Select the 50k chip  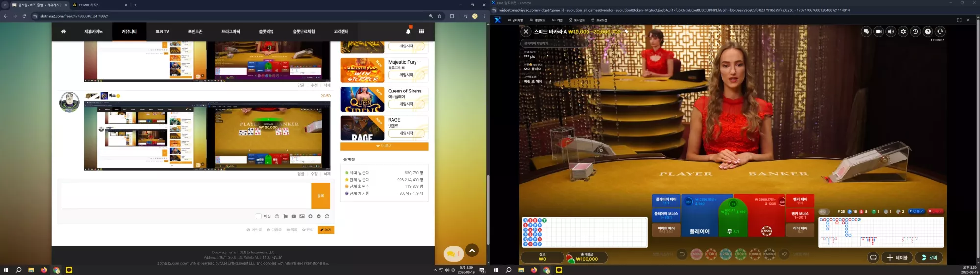coord(740,254)
